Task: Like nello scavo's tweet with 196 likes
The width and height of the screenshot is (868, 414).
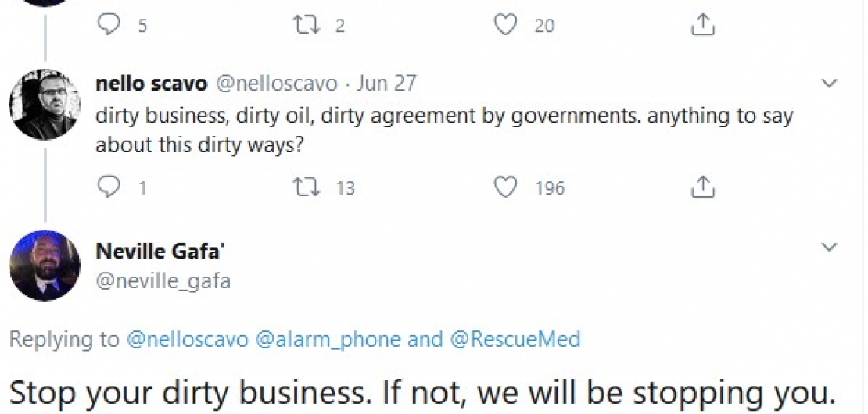Action: tap(505, 187)
